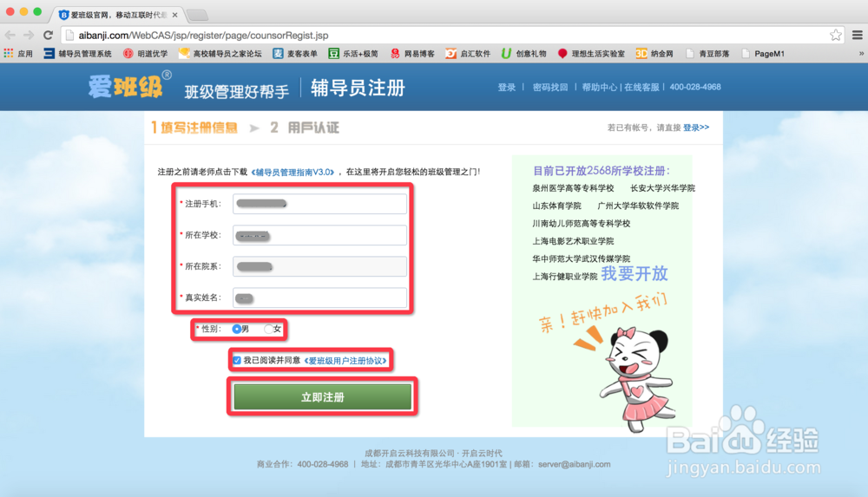Click 登录>> link for existing accounts

coord(696,128)
